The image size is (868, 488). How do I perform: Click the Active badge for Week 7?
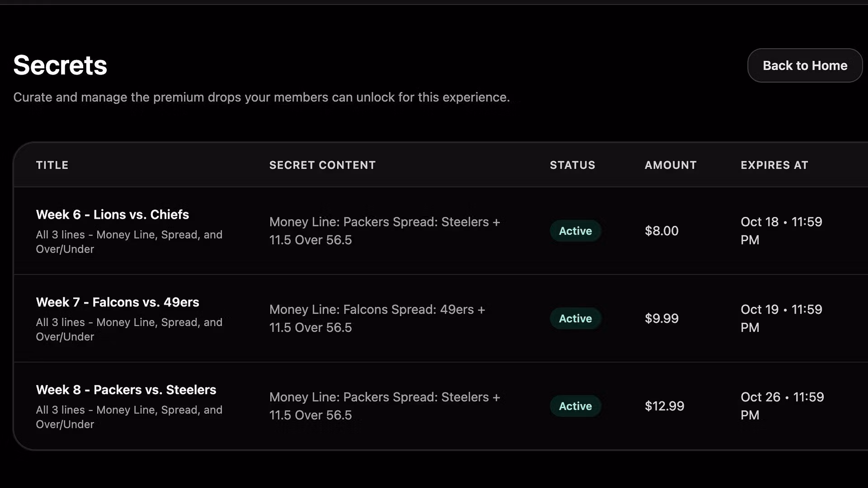pos(575,319)
